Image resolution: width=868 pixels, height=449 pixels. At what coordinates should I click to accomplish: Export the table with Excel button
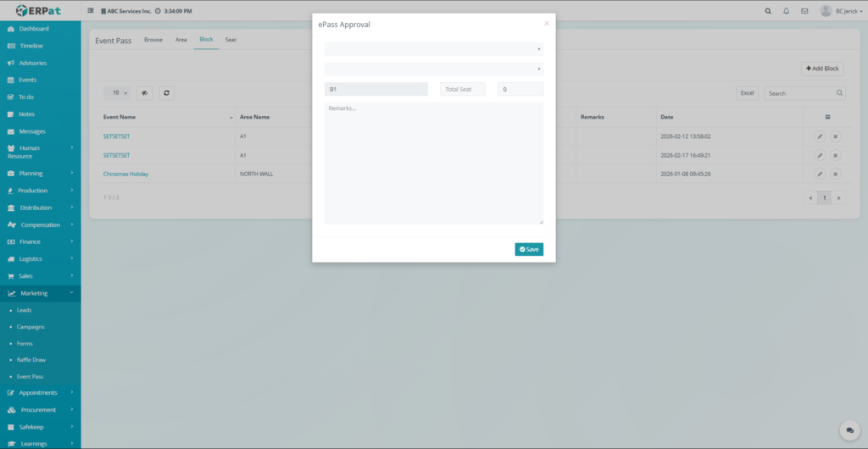click(748, 93)
